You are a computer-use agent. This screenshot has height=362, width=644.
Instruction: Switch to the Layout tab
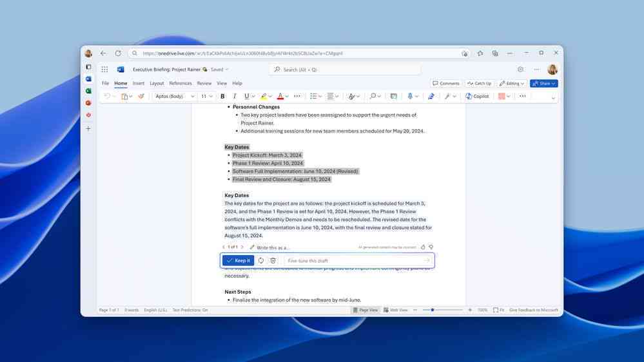157,83
